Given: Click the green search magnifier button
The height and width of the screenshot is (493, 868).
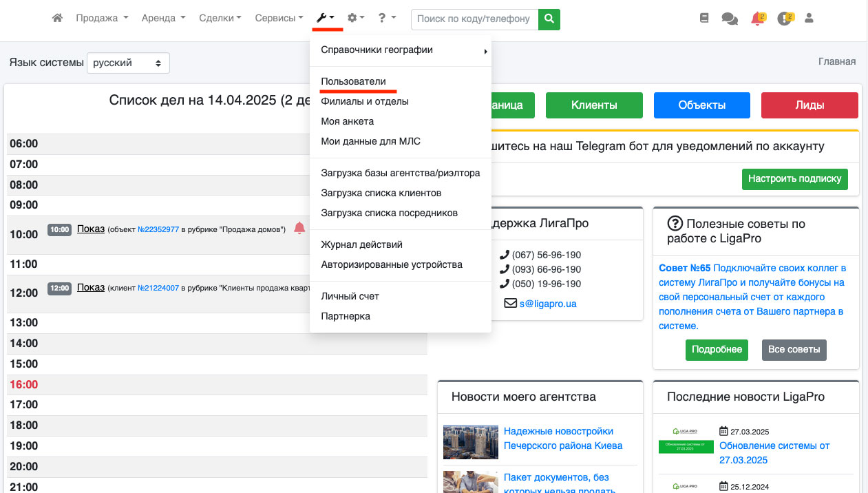Looking at the screenshot, I should (x=549, y=19).
